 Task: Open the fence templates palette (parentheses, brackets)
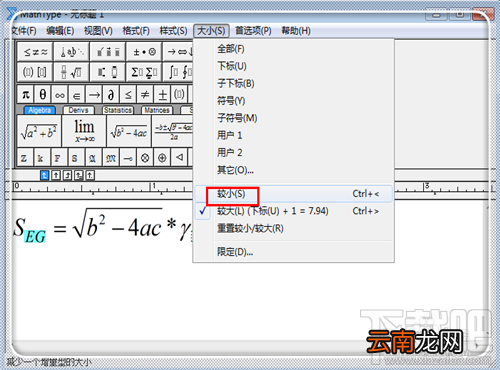35,72
